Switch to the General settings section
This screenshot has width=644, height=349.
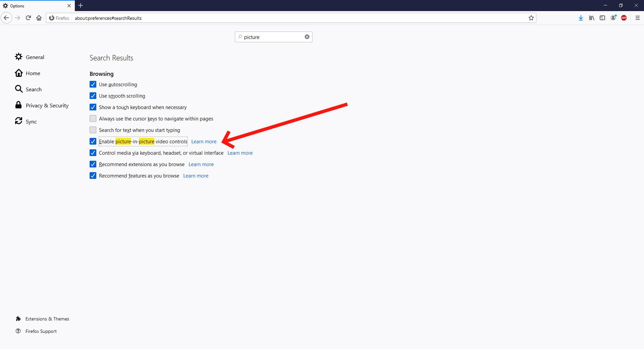point(35,57)
